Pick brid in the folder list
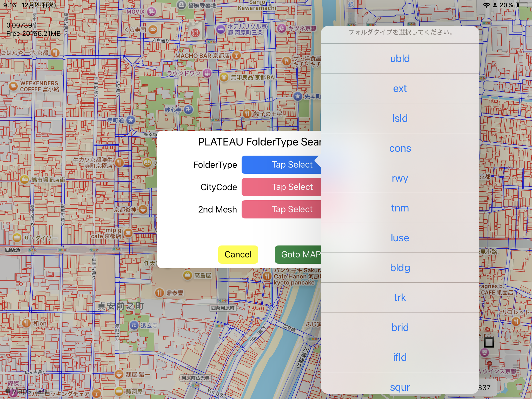This screenshot has width=532, height=399. pos(400,327)
